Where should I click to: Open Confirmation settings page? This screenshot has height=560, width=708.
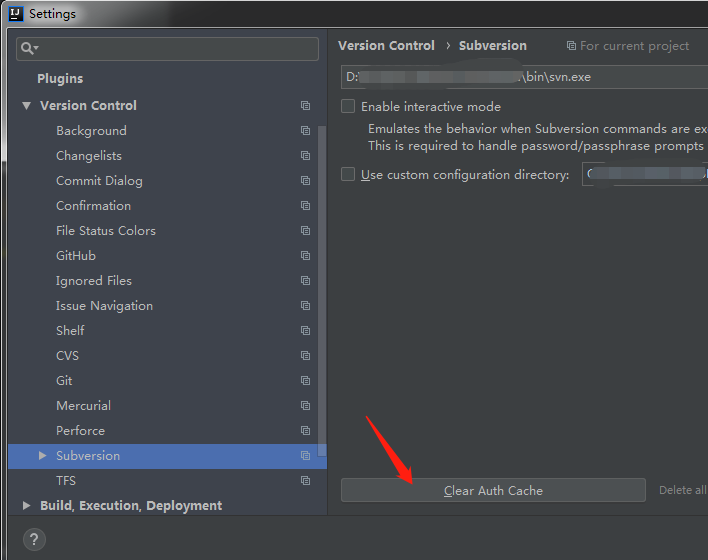(x=93, y=206)
